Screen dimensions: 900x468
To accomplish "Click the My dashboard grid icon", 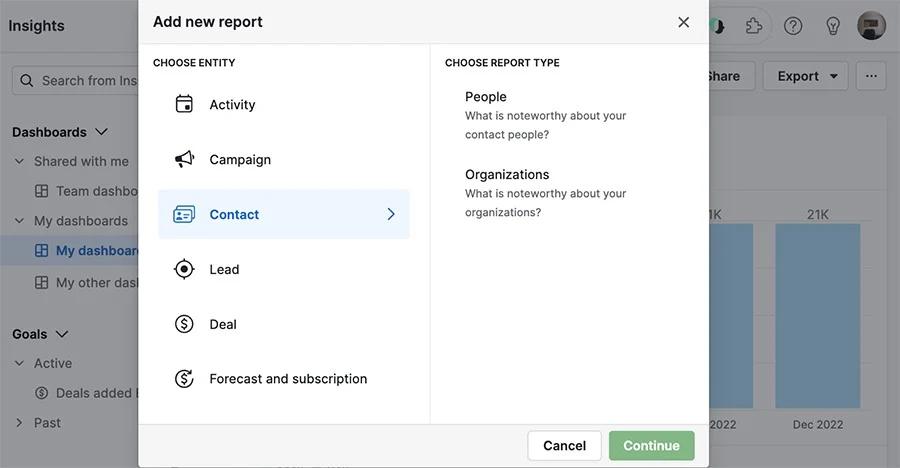I will pos(41,250).
